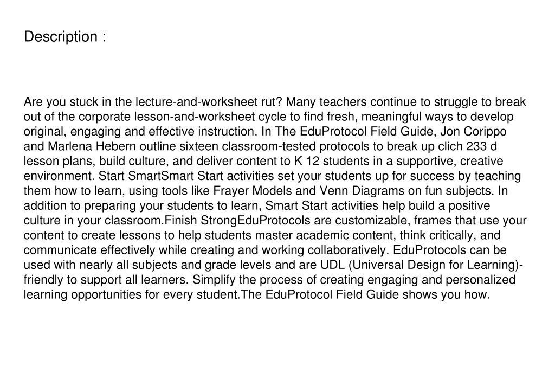This screenshot has width=555, height=392.
Task: Click the words 'engaging and personalized'
Action: pyautogui.click(x=441, y=280)
